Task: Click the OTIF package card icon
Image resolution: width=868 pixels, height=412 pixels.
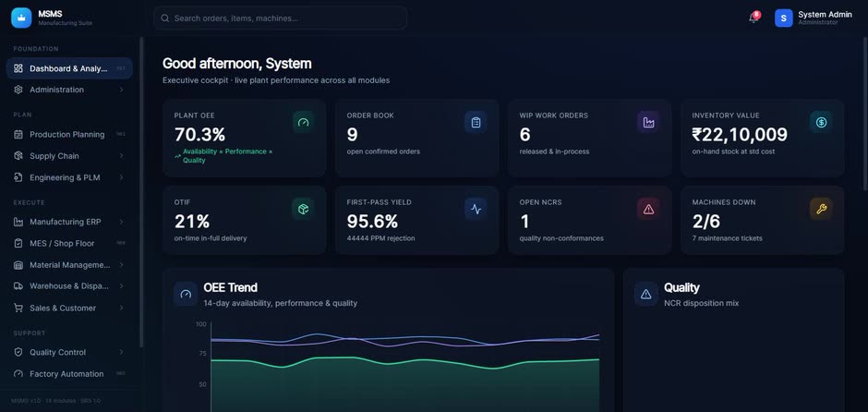Action: (x=303, y=209)
